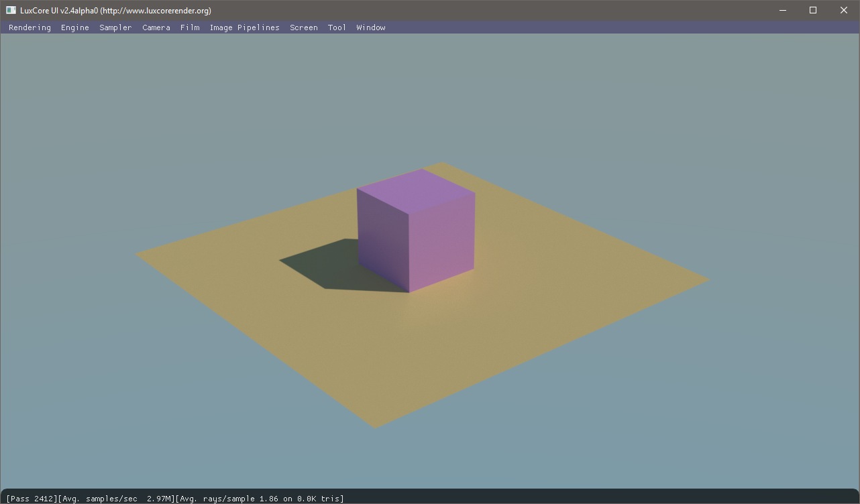Open the Camera menu
The image size is (860, 504).
pos(156,27)
